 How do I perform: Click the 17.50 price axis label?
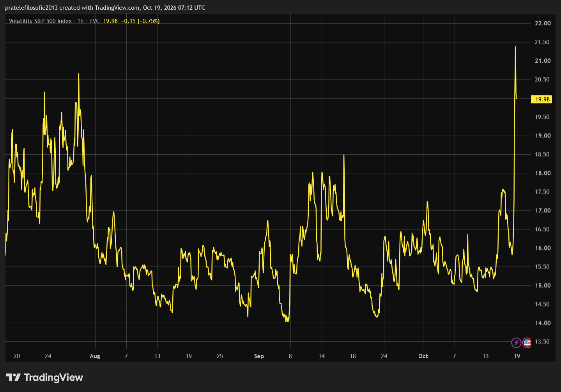543,192
